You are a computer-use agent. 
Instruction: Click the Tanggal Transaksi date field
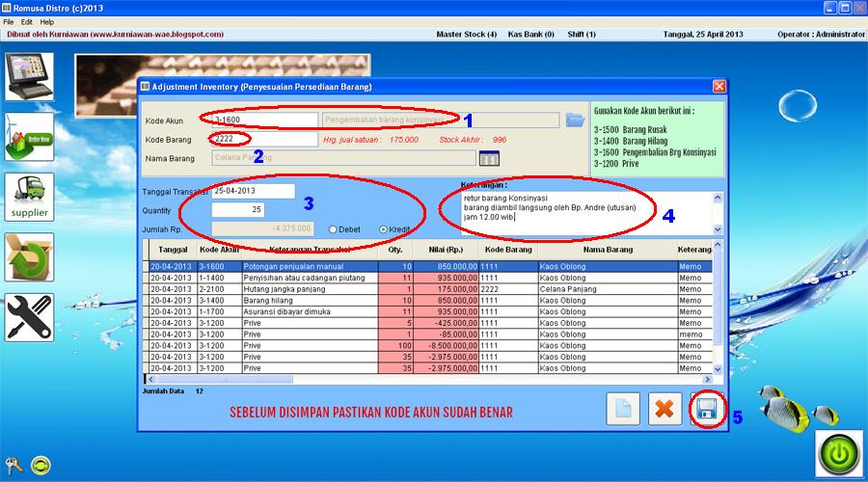coord(253,191)
